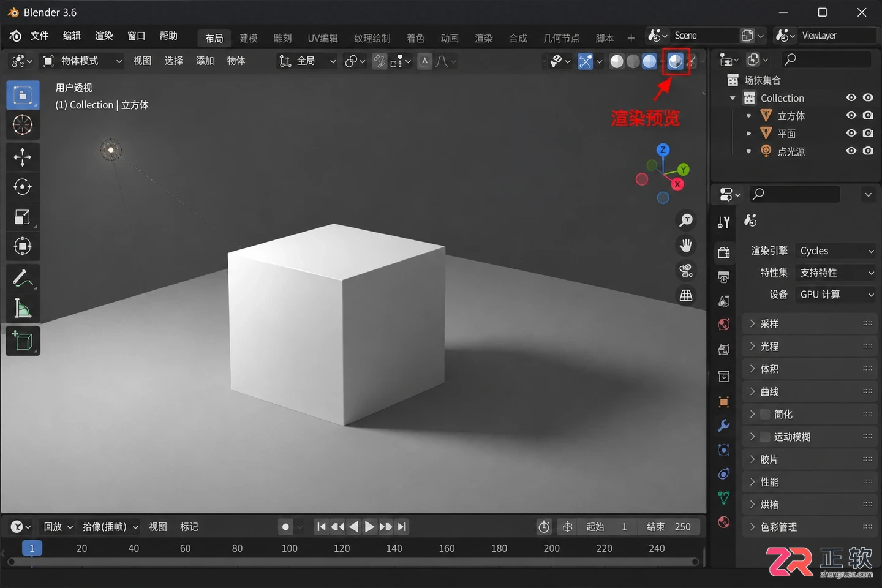Open the 物体模式 mode dropdown
882x588 pixels.
click(x=81, y=61)
